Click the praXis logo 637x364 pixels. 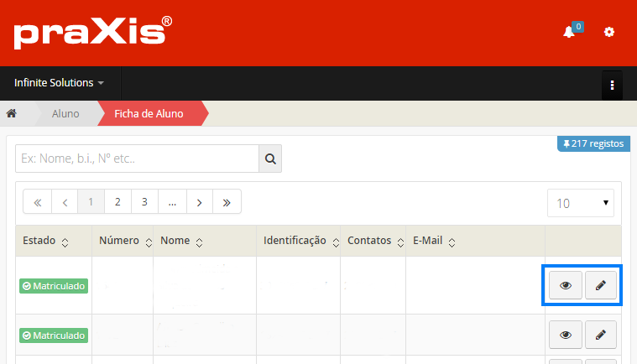pyautogui.click(x=92, y=33)
